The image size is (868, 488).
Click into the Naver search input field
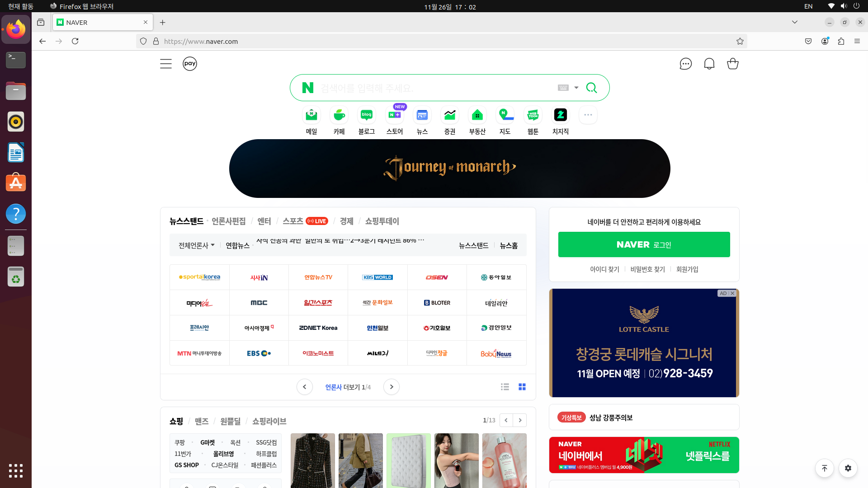coord(434,88)
